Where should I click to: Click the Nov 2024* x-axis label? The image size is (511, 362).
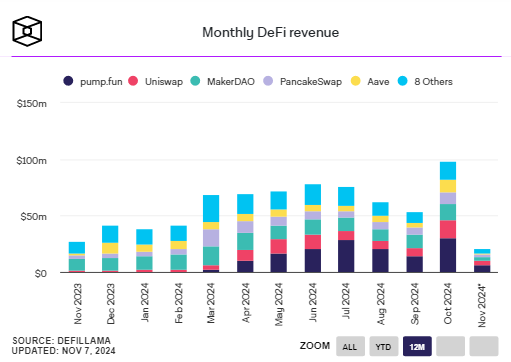tap(482, 305)
